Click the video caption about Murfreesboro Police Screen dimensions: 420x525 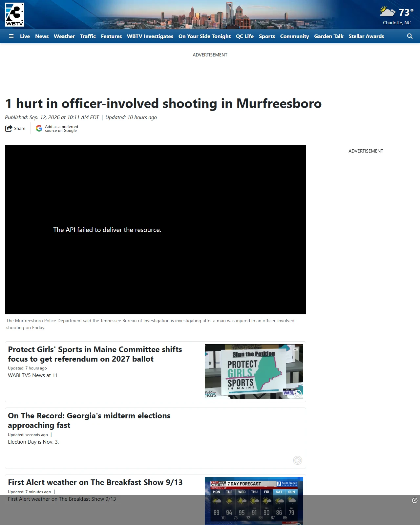[x=150, y=324]
